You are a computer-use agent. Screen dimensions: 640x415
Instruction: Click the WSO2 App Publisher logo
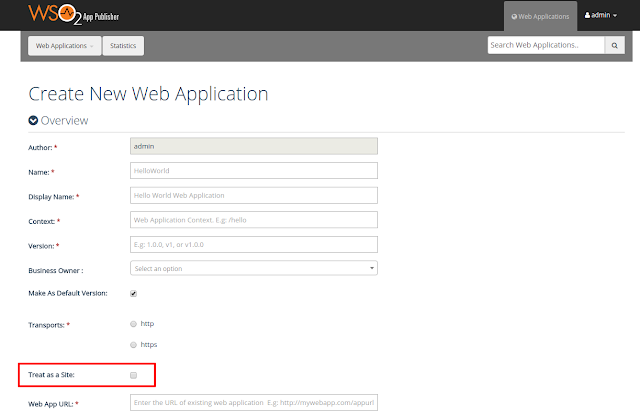pos(73,14)
